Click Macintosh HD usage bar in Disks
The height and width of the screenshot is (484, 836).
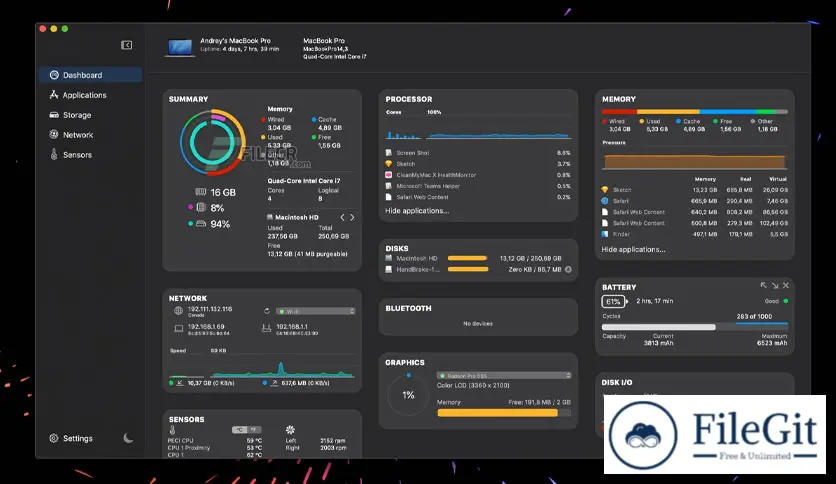tap(468, 258)
